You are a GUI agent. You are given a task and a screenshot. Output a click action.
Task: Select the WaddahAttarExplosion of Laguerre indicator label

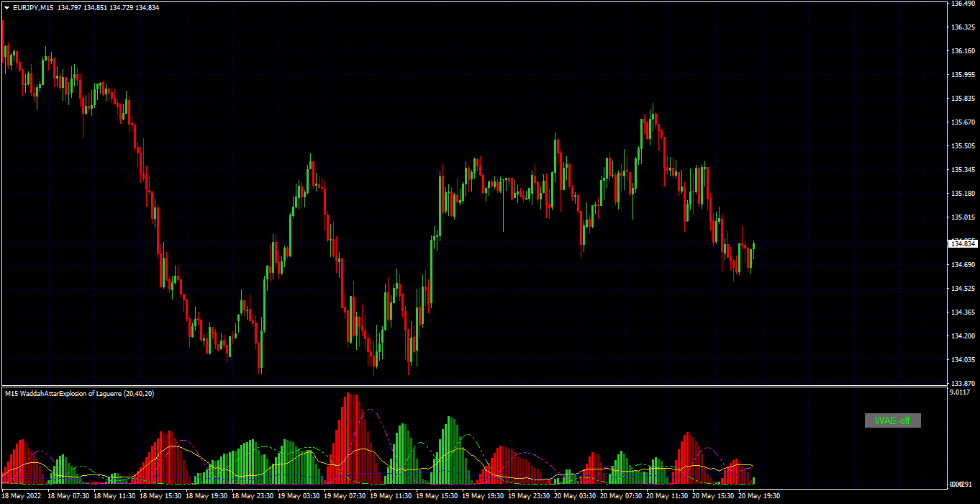tap(79, 393)
